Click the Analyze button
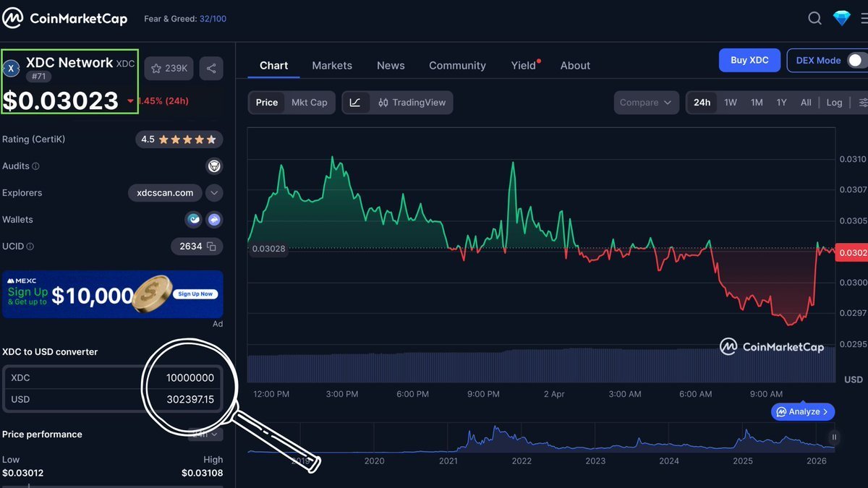 coord(803,412)
